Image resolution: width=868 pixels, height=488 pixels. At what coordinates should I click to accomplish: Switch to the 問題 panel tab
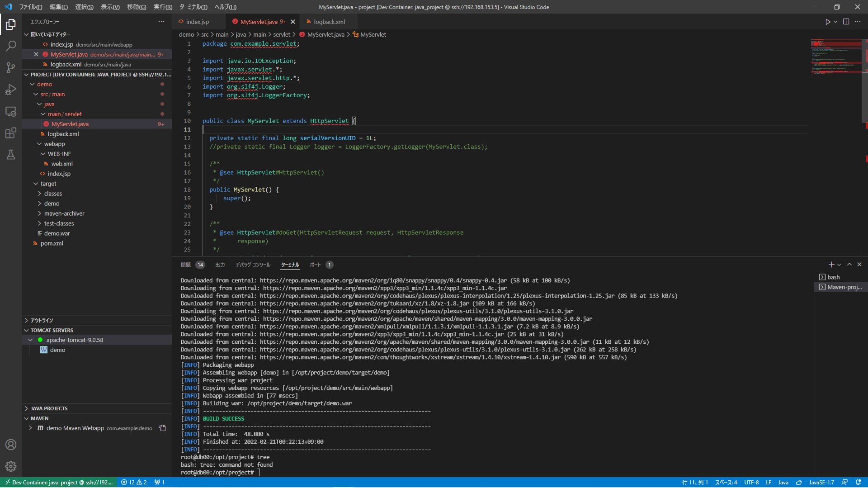click(186, 265)
